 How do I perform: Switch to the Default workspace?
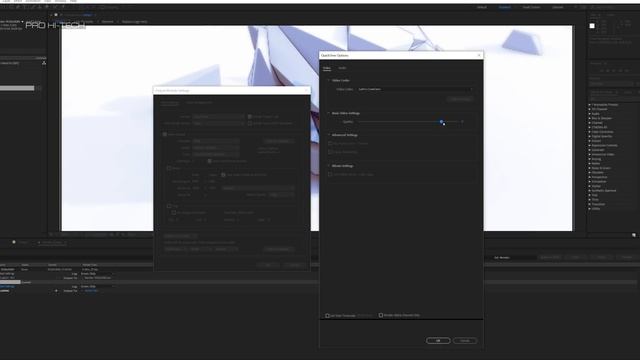482,7
